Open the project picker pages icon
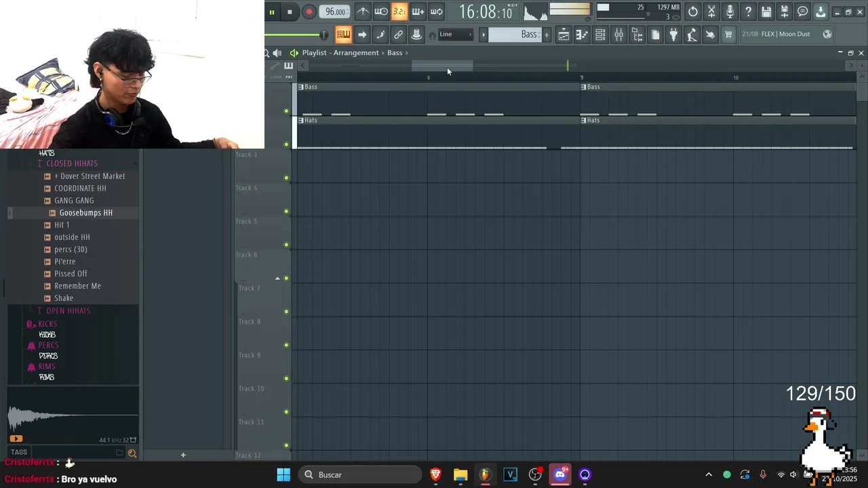This screenshot has height=488, width=868. (655, 35)
